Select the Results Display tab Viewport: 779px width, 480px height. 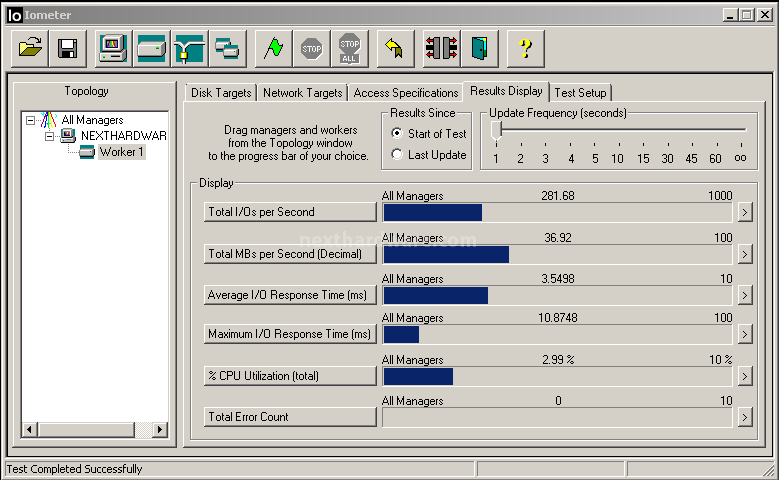click(x=506, y=91)
